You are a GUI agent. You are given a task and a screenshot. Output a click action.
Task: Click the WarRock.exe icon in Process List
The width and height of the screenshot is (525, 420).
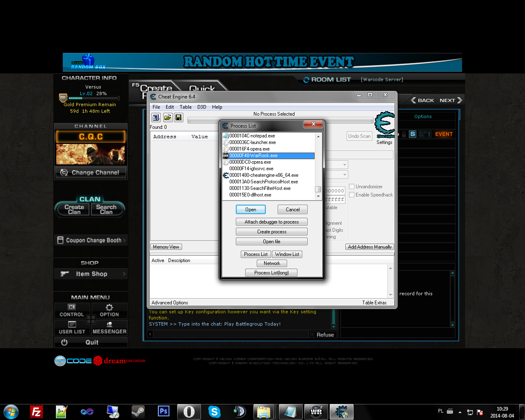(x=226, y=155)
